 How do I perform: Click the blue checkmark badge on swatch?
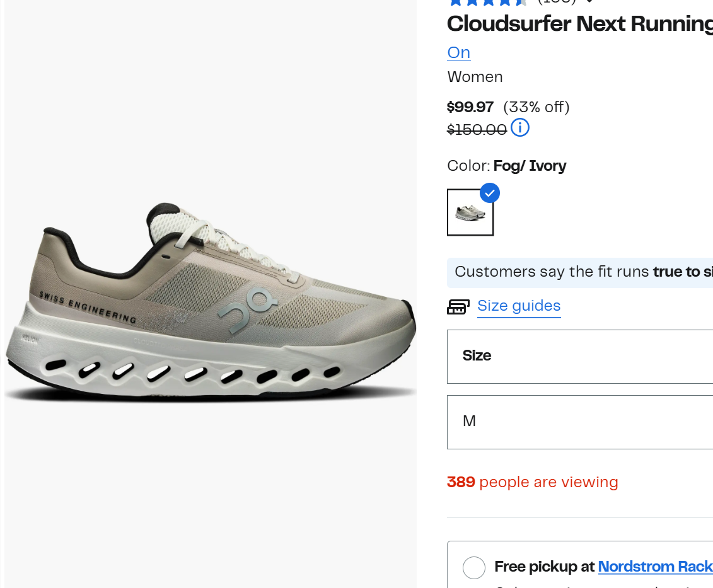coord(490,193)
